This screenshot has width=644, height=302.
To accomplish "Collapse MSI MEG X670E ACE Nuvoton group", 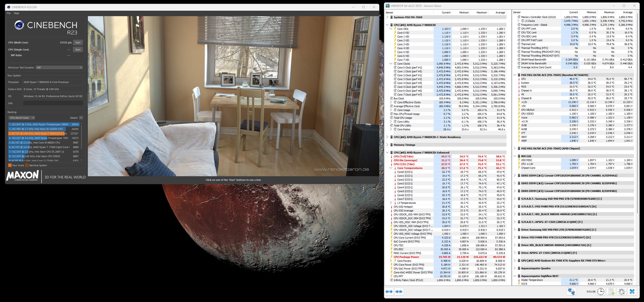I will (515, 75).
